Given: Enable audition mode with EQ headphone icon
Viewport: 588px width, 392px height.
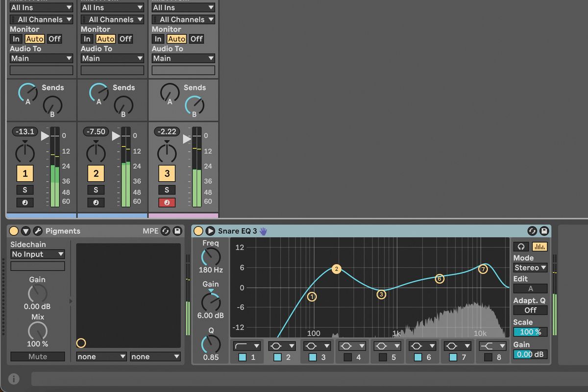Looking at the screenshot, I should 521,246.
